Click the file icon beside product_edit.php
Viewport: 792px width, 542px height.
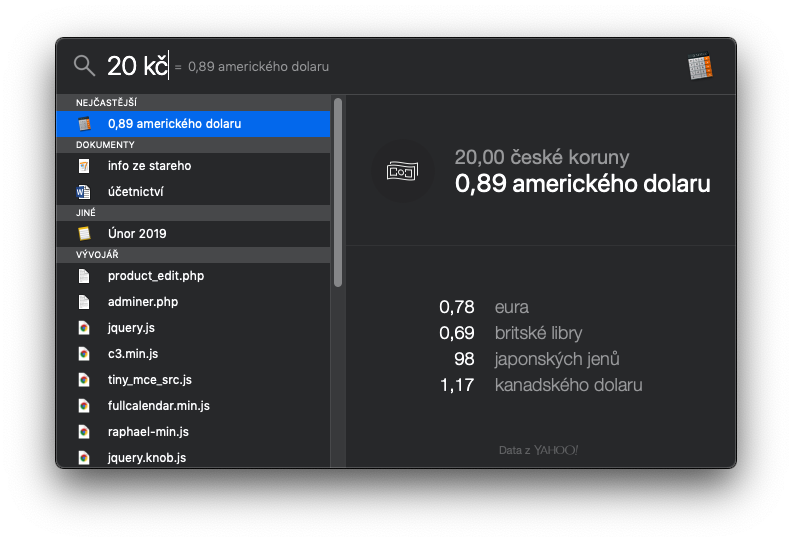pyautogui.click(x=84, y=276)
